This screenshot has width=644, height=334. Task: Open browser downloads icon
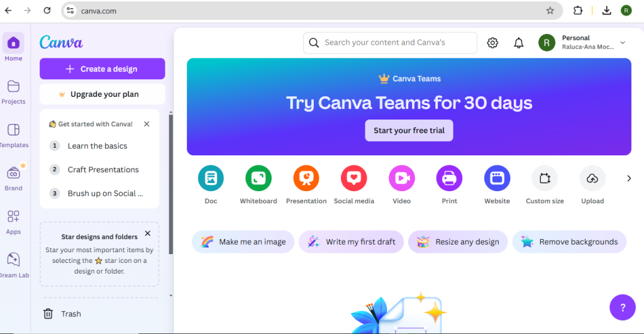607,11
